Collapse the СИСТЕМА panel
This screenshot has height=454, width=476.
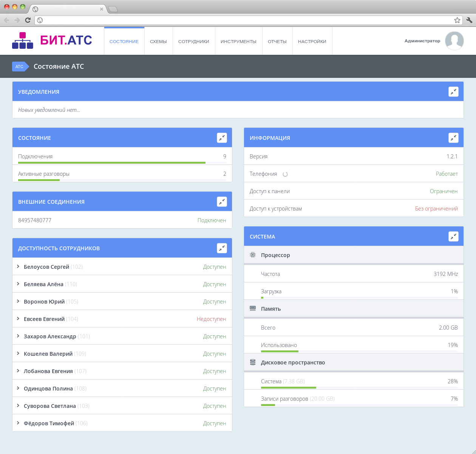click(x=453, y=236)
